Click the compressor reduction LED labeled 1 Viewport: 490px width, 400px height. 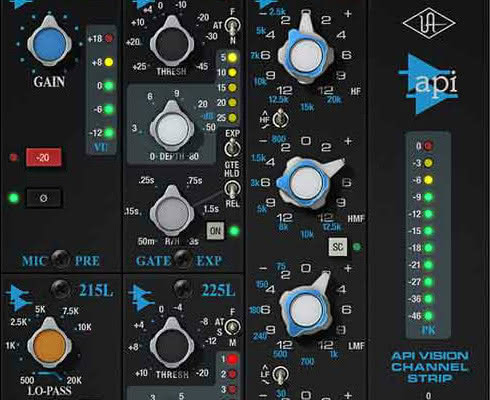tap(232, 359)
